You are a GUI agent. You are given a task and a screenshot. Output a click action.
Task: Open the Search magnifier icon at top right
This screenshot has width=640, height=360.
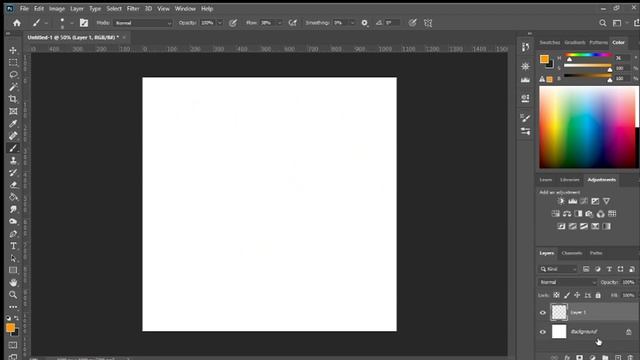[602, 23]
